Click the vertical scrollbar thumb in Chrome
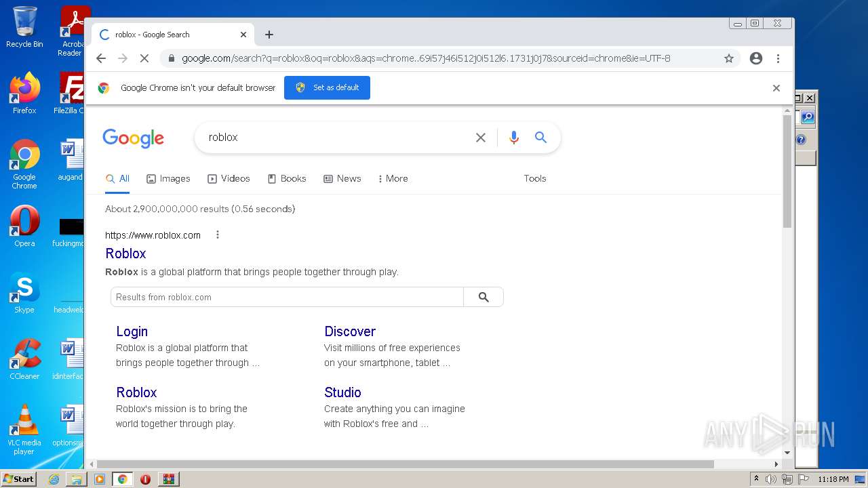This screenshot has width=868, height=488. point(787,171)
